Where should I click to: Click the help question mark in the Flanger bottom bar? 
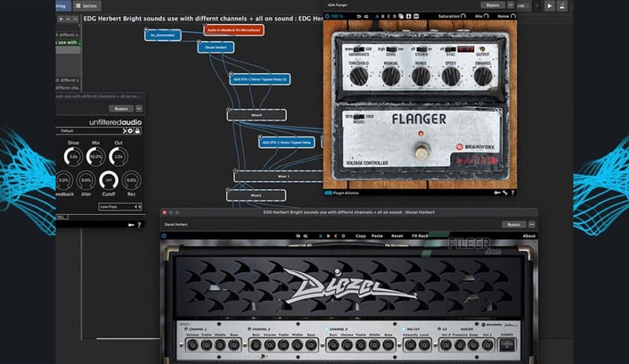coord(512,193)
